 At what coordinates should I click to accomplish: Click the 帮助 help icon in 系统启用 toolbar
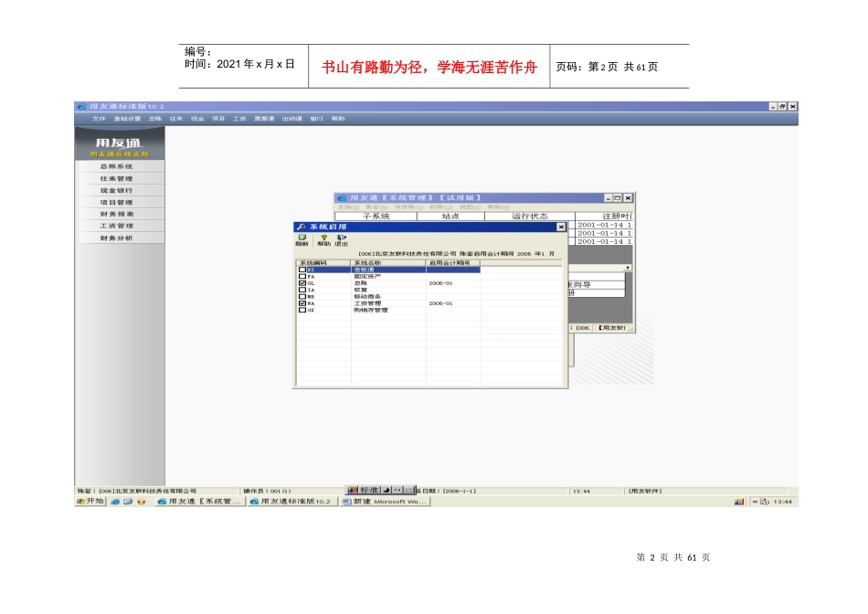pyautogui.click(x=323, y=239)
